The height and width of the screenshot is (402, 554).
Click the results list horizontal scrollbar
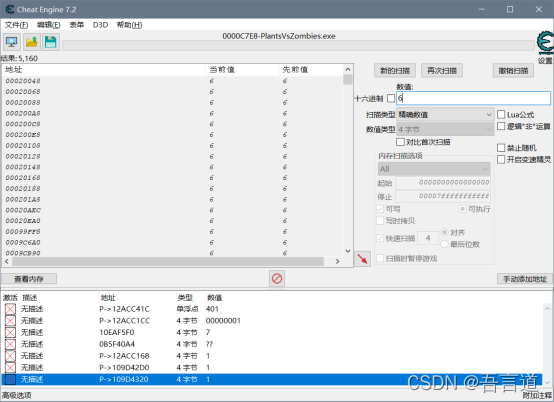[x=168, y=261]
